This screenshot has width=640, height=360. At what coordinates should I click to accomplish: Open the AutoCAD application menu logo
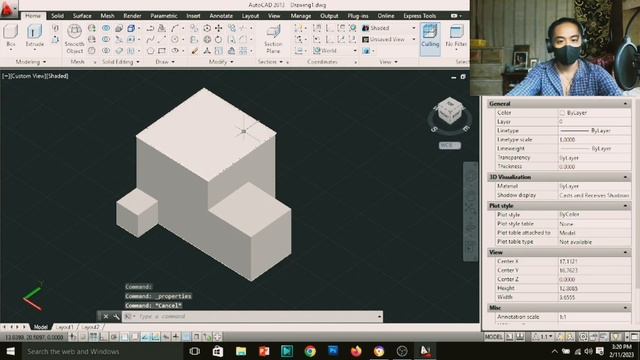coord(8,9)
